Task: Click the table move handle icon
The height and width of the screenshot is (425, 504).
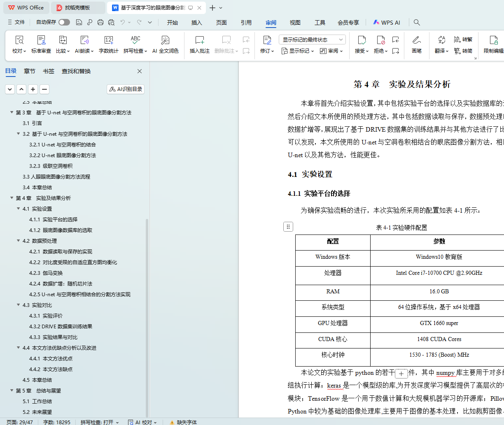Action: [x=288, y=227]
